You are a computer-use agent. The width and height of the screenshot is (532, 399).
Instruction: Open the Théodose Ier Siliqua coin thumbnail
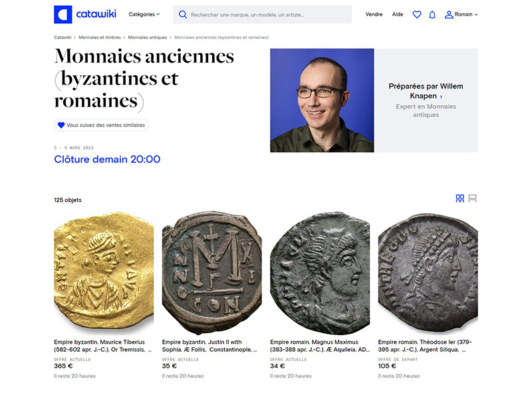coord(428,273)
